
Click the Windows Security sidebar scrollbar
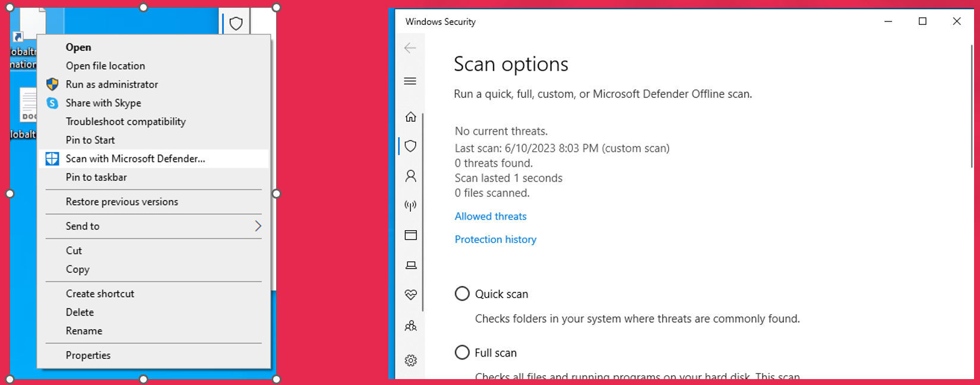click(x=423, y=212)
